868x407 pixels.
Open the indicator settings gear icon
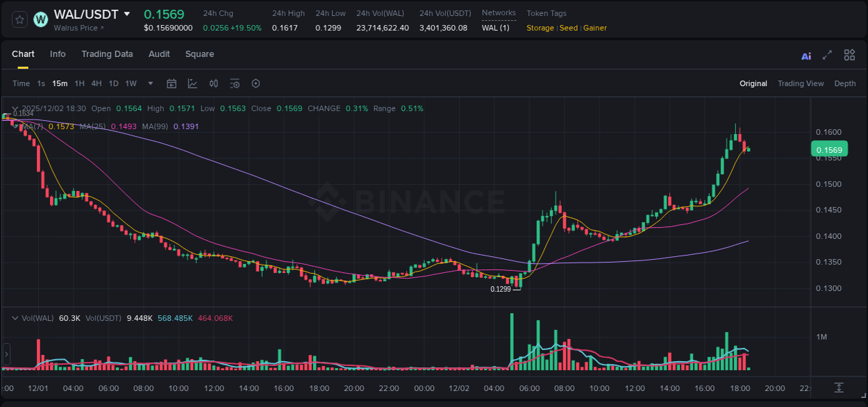[x=256, y=83]
